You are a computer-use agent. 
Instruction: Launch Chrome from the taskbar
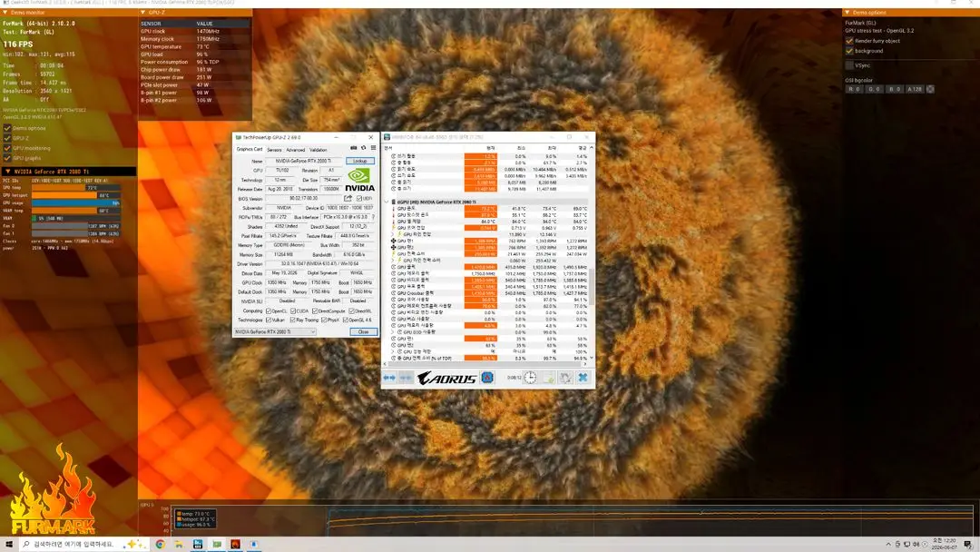[160, 545]
